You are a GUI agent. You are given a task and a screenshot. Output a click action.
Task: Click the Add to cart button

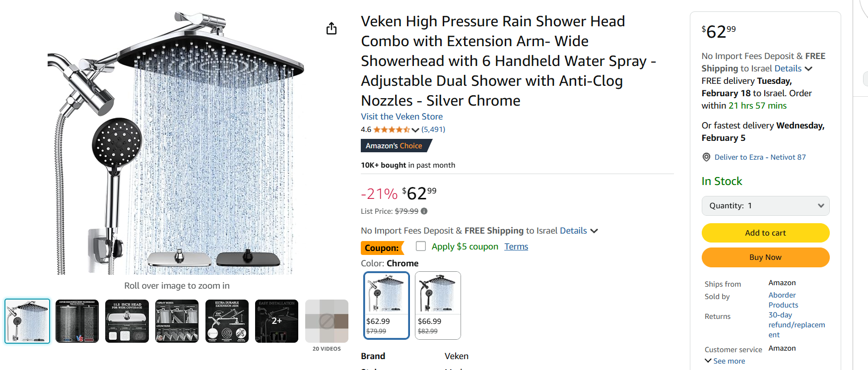point(765,233)
